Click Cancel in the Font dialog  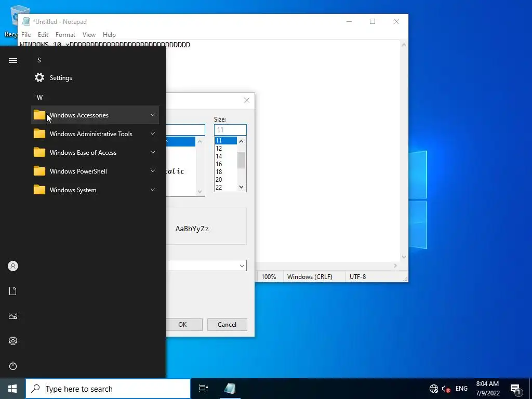(x=227, y=324)
